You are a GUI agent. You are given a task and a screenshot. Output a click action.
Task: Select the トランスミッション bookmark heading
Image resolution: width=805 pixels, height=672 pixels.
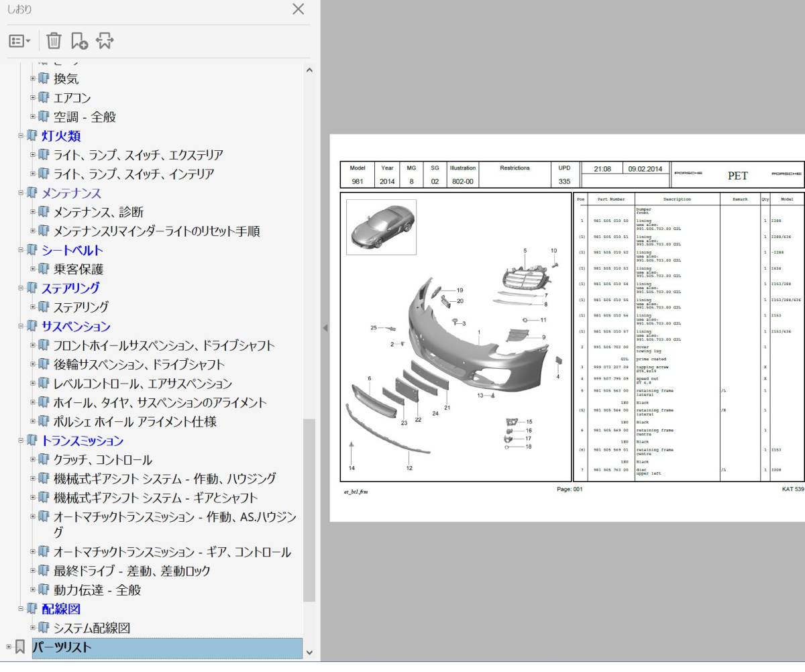[x=83, y=441]
